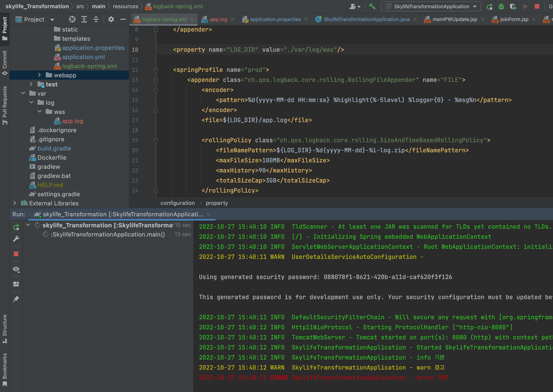Viewport: 553px width, 392px height.
Task: Collapse the var folder in the project tree
Action: 23,93
